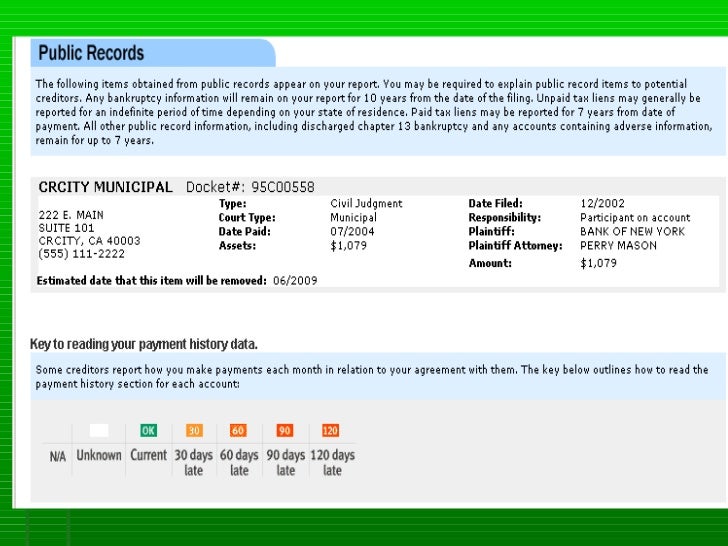
Task: Click the Date Filed: field label
Action: tap(495, 203)
